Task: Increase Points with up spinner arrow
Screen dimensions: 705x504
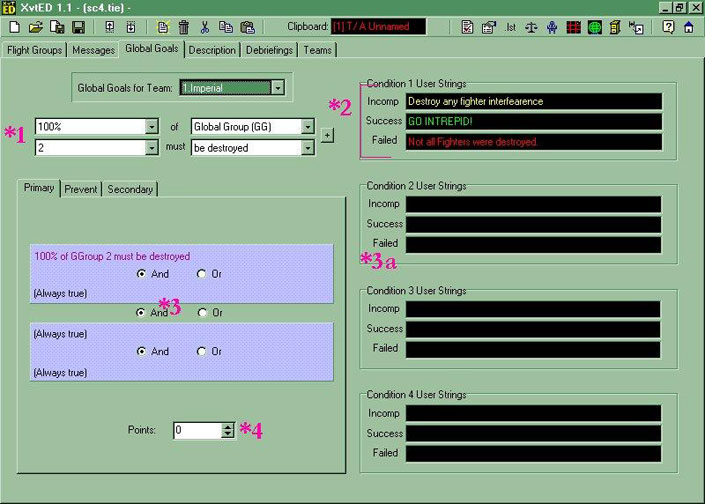Action: [228, 427]
